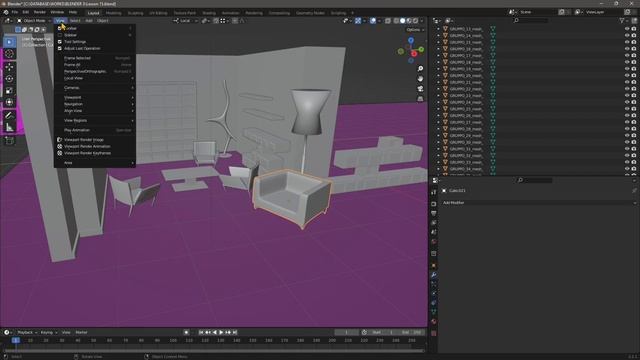
Task: Expand the Local View submenu
Action: coord(94,78)
